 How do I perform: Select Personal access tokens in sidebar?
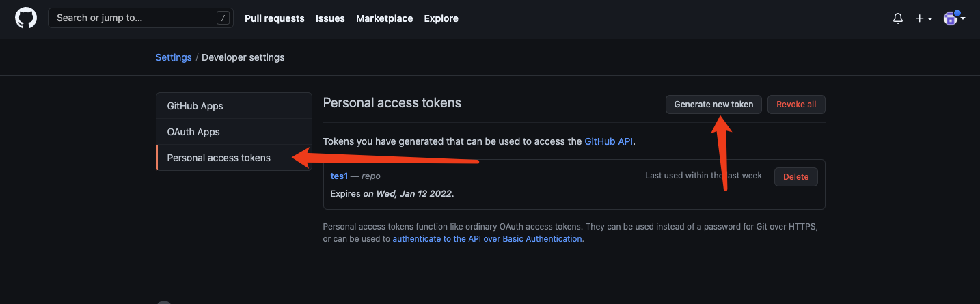tap(219, 158)
